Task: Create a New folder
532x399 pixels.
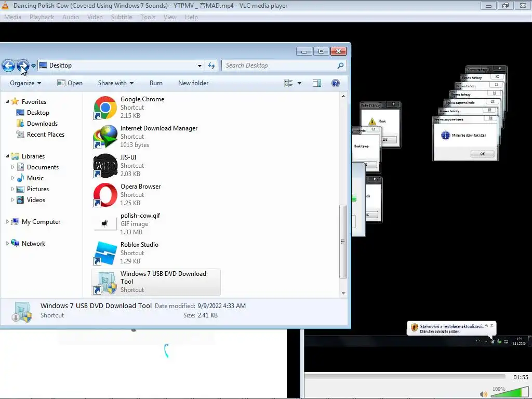Action: pos(193,83)
